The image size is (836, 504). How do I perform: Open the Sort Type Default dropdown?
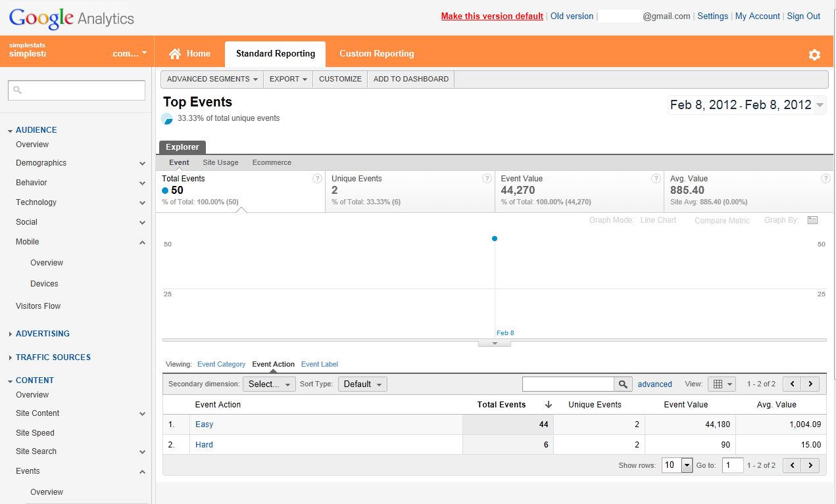362,384
